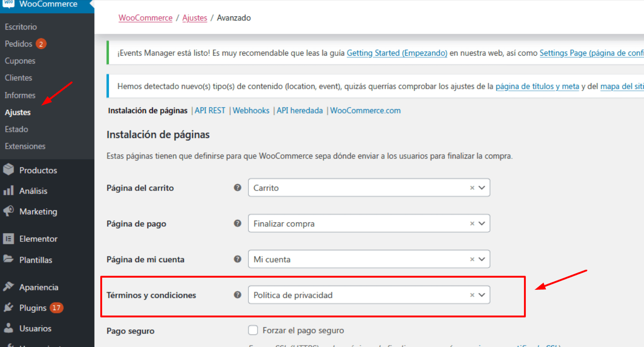This screenshot has height=347, width=644.
Task: Click Ajustes breadcrumb link
Action: point(195,18)
